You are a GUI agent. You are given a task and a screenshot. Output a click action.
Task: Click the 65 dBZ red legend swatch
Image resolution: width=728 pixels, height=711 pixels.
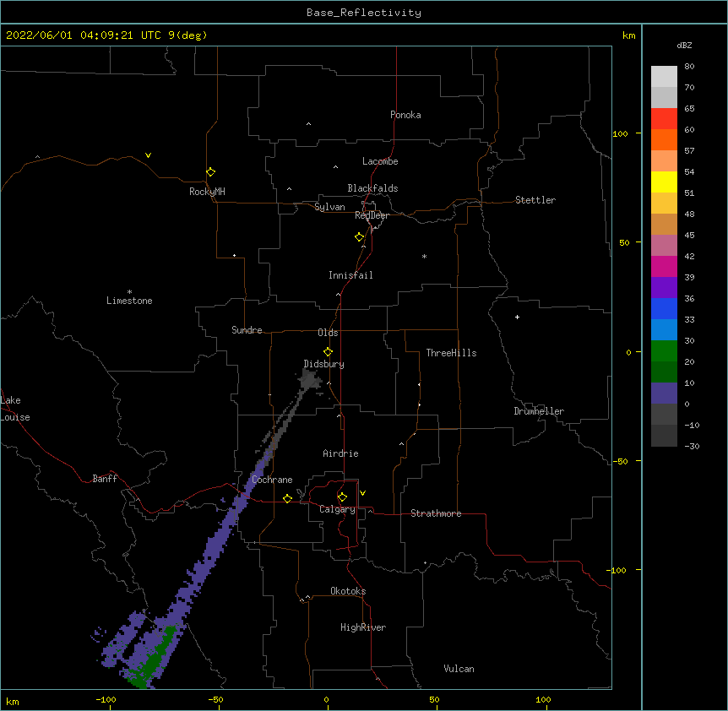664,119
